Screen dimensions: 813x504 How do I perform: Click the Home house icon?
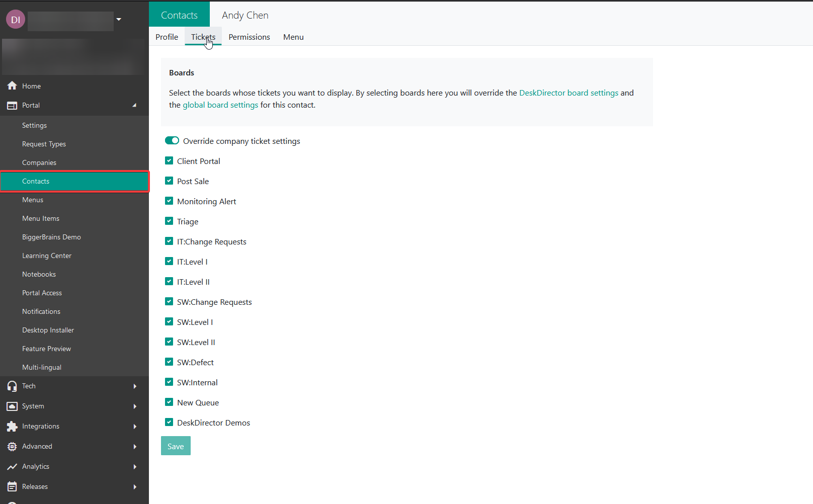(12, 86)
